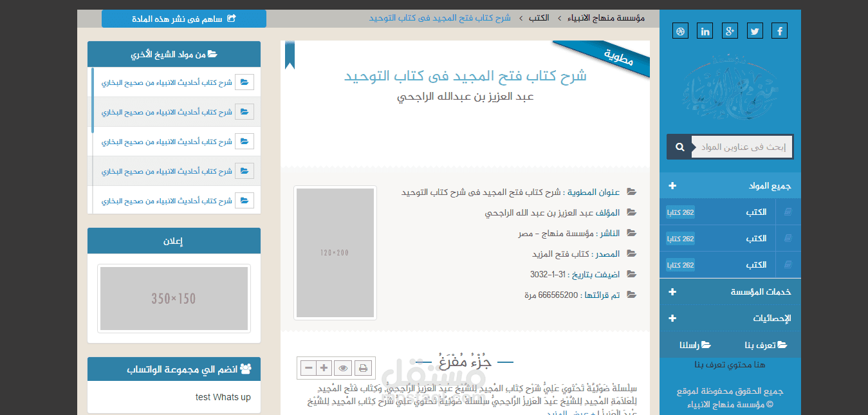Click the هنا محتوي تعرف بنا text
868x415 pixels.
tap(730, 365)
